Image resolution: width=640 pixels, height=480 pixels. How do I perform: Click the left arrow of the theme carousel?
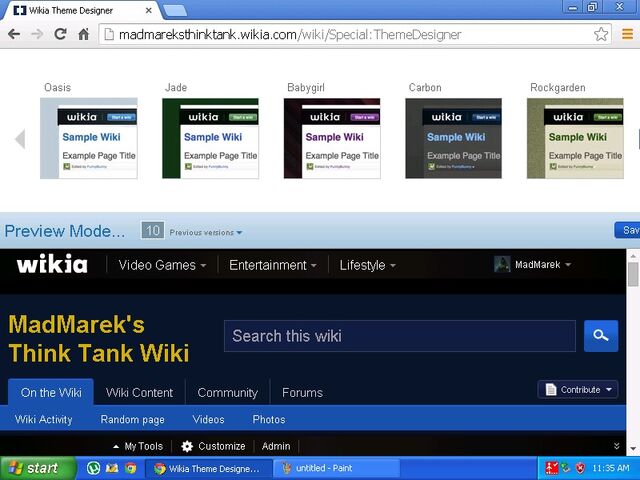click(20, 139)
